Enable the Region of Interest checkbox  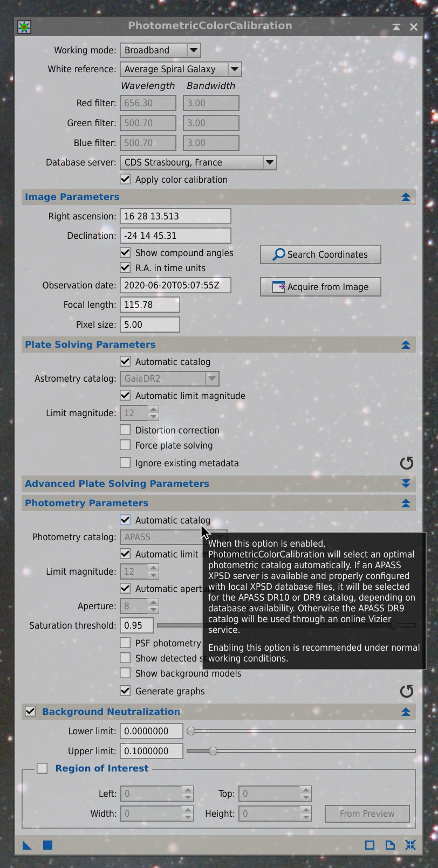pyautogui.click(x=42, y=768)
